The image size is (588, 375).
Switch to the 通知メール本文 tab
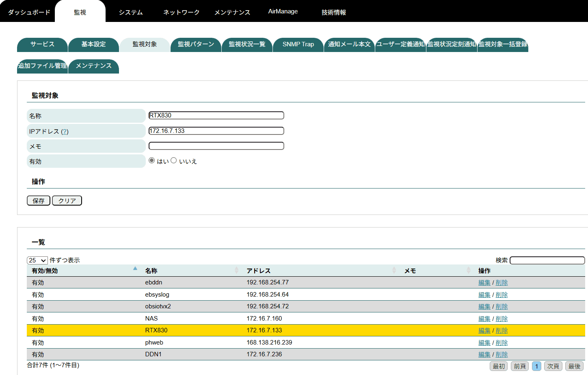click(349, 44)
